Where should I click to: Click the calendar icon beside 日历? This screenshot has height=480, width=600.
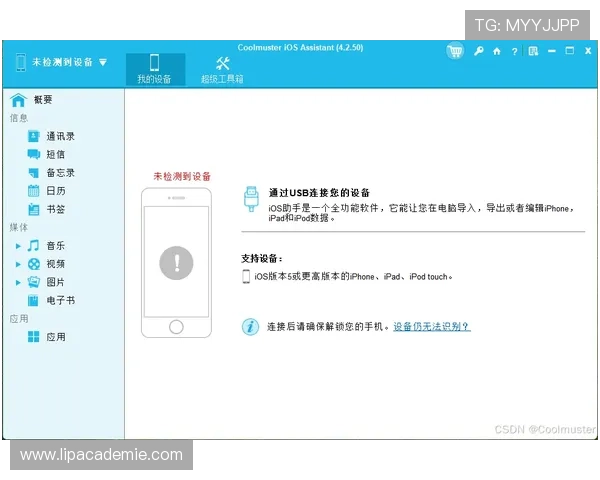click(x=34, y=191)
